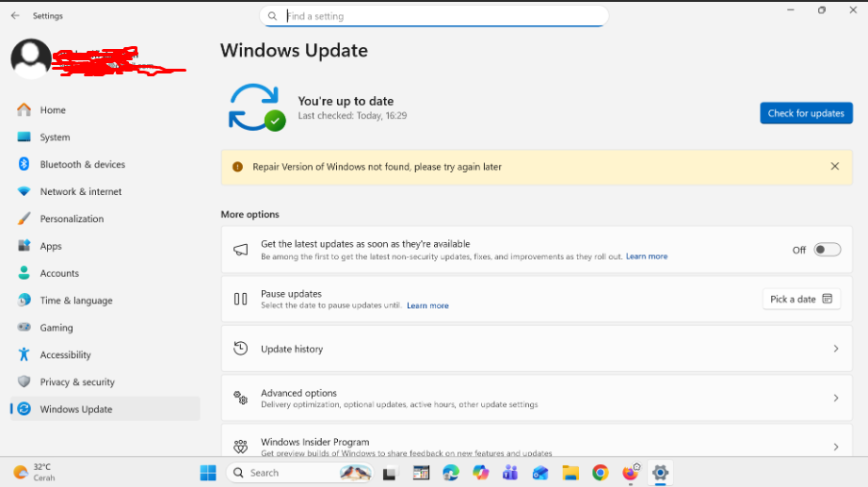
Task: Dismiss the repair version warning banner
Action: [835, 166]
